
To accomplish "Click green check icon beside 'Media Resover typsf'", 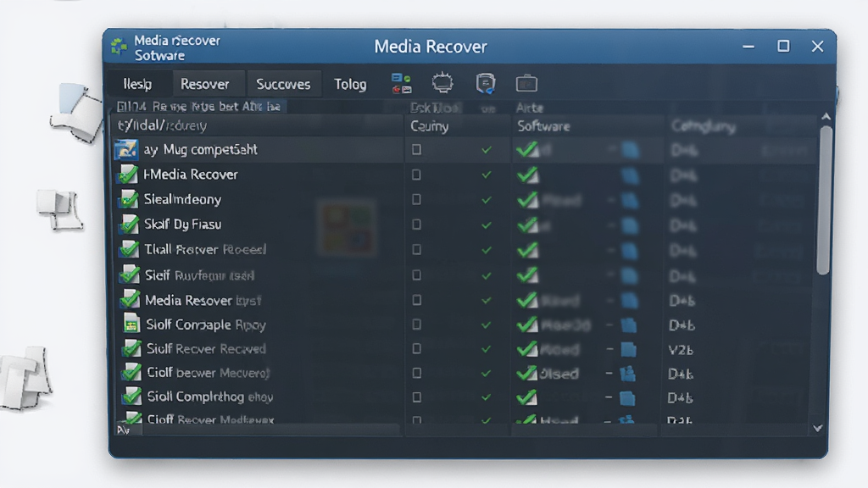I will (130, 299).
